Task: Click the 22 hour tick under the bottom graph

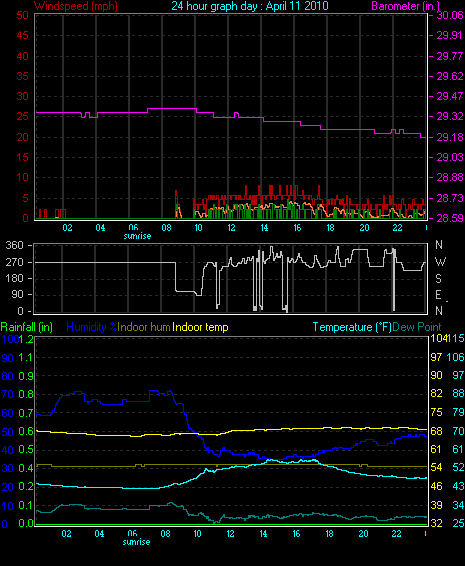Action: coord(396,534)
